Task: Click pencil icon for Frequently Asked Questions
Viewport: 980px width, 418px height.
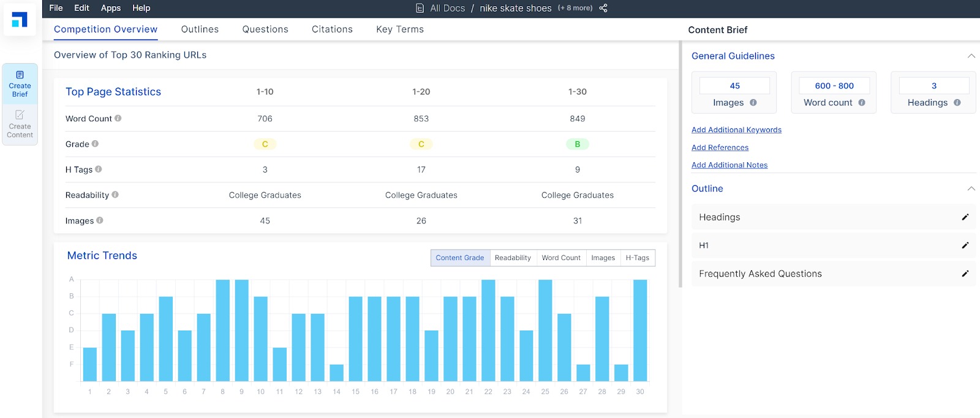Action: (965, 274)
